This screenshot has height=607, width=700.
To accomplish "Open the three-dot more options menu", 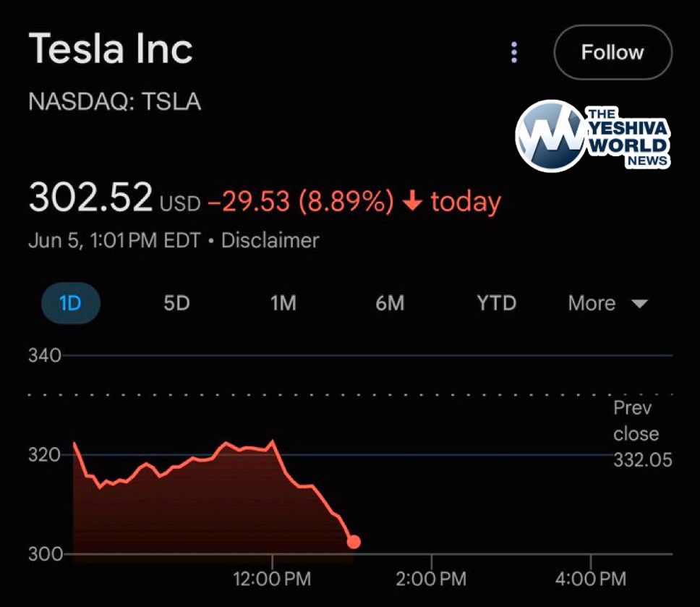I will (514, 53).
